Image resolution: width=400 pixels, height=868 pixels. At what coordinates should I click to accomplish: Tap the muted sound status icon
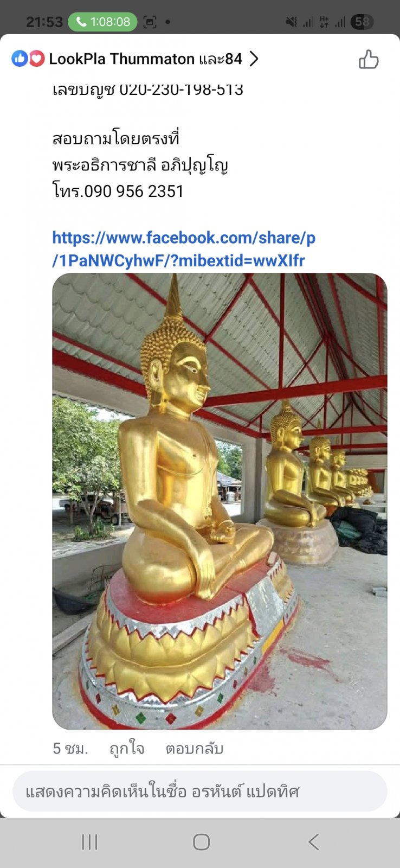coord(292,22)
